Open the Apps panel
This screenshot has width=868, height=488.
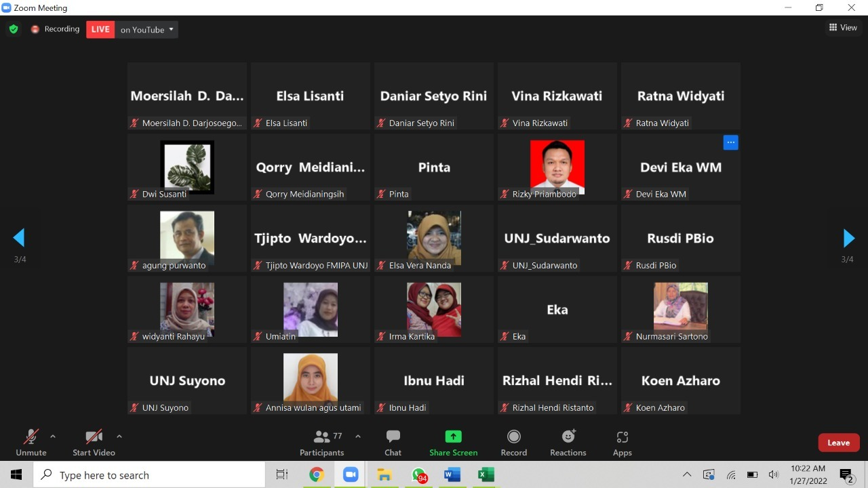[x=623, y=443]
